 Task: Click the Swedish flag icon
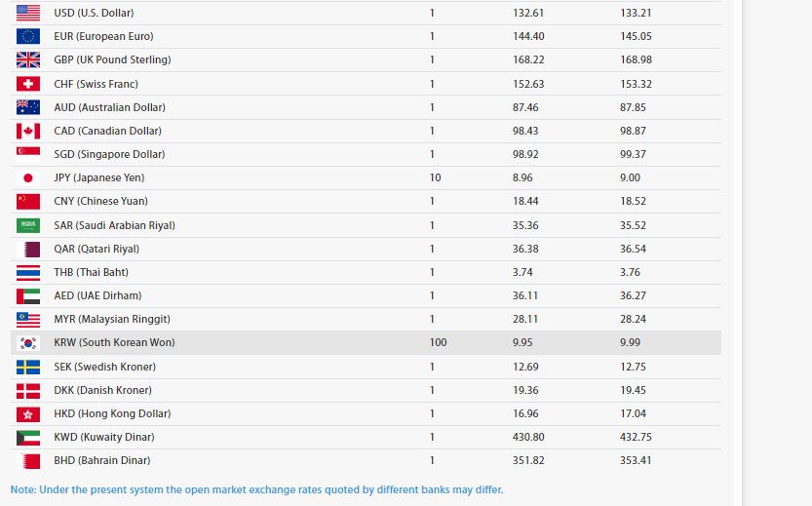pos(28,367)
